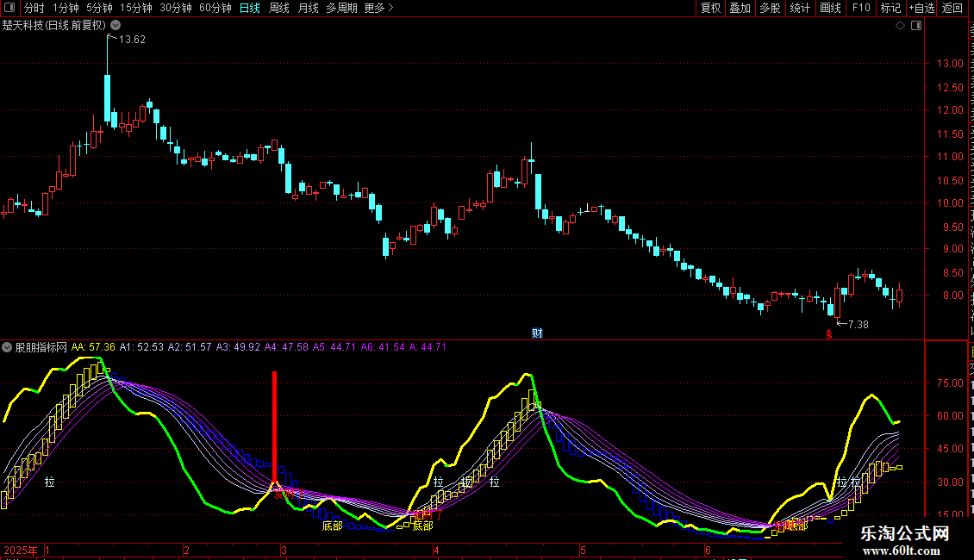The height and width of the screenshot is (560, 974).
Task: Select the 30分钟 period
Action: tap(176, 8)
